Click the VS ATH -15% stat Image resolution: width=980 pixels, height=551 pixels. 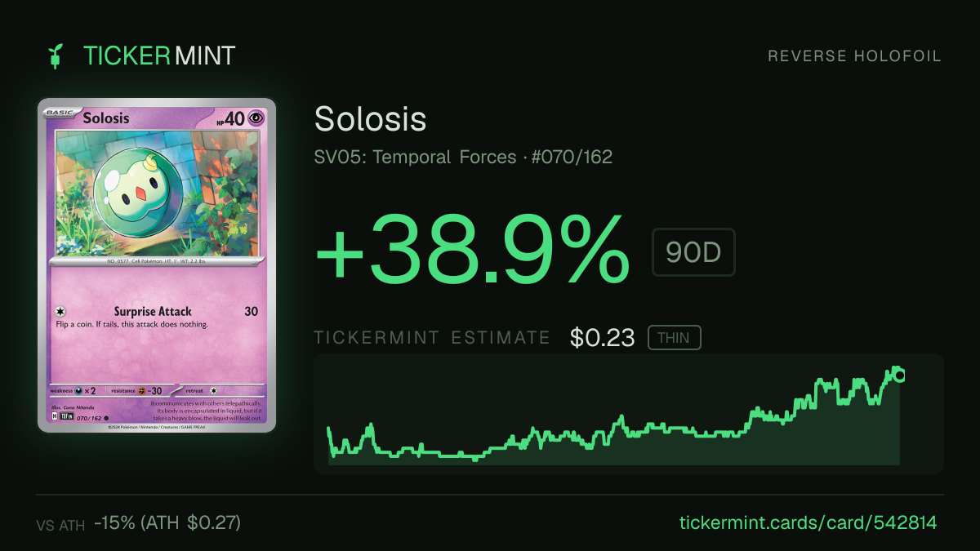(139, 522)
